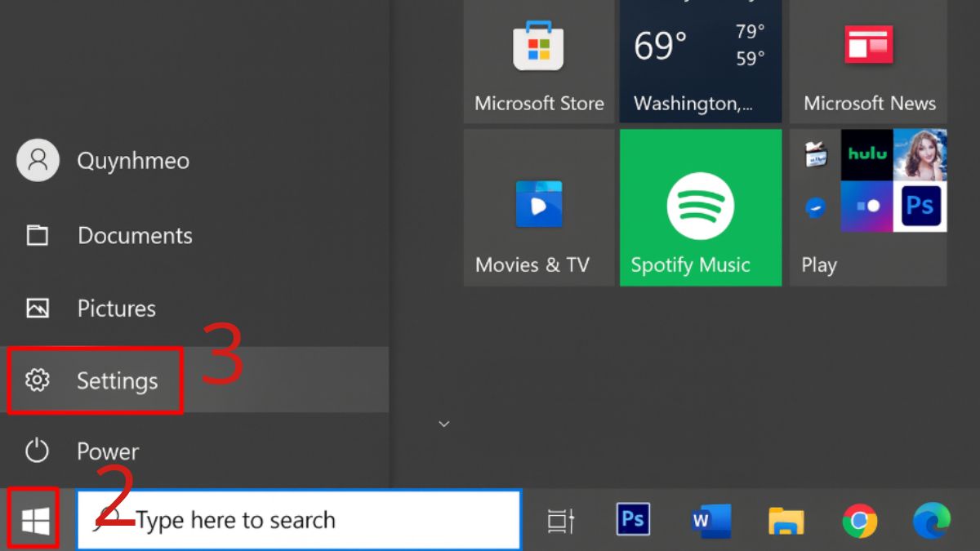Image resolution: width=980 pixels, height=551 pixels.
Task: Click the Type here to search box
Action: point(299,520)
